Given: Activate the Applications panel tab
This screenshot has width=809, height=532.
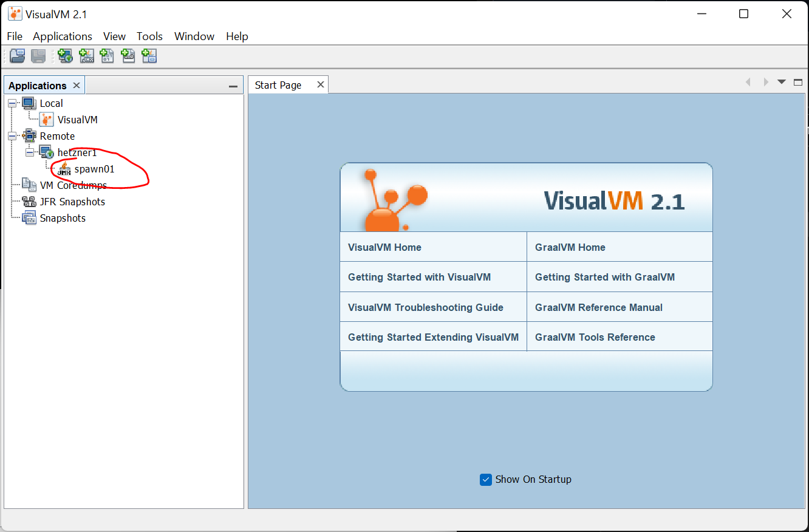Looking at the screenshot, I should click(x=38, y=86).
